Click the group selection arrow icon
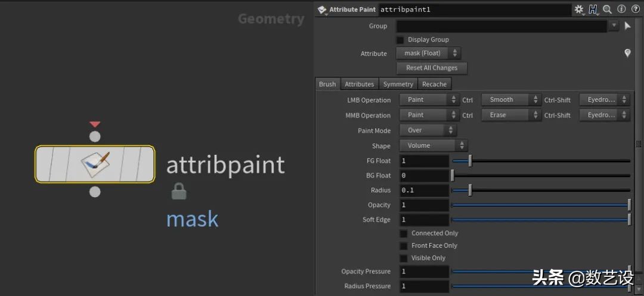644x296 pixels. 627,26
